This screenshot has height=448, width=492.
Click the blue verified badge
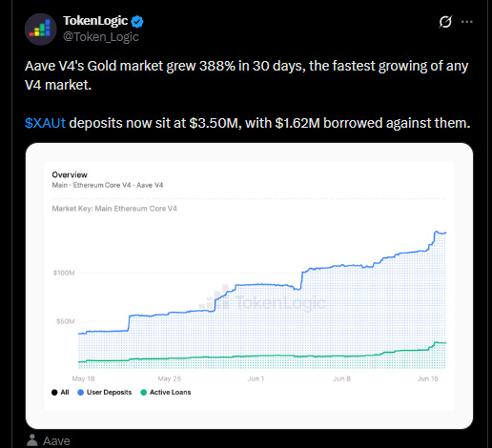coord(137,22)
